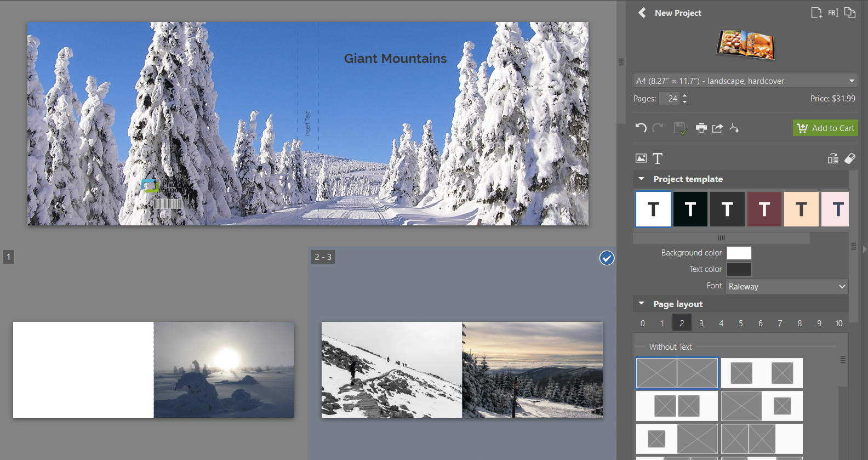
Task: Click the duplicate pages icon
Action: (850, 13)
